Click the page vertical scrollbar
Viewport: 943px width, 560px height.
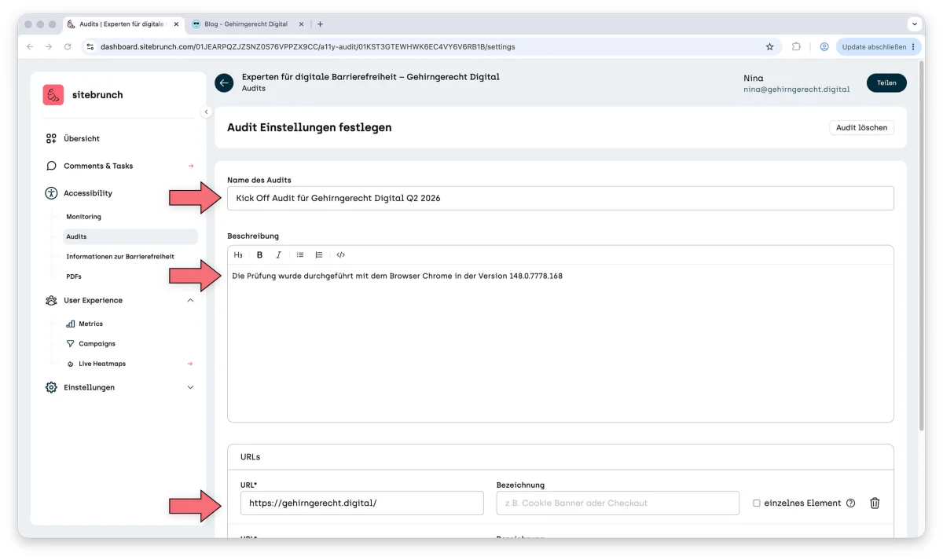pos(921,247)
